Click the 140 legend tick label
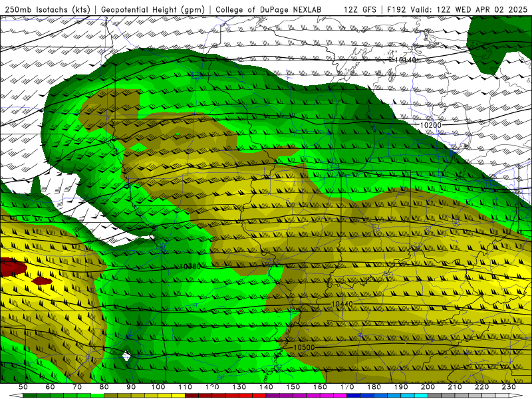The width and height of the screenshot is (532, 399). [x=266, y=387]
